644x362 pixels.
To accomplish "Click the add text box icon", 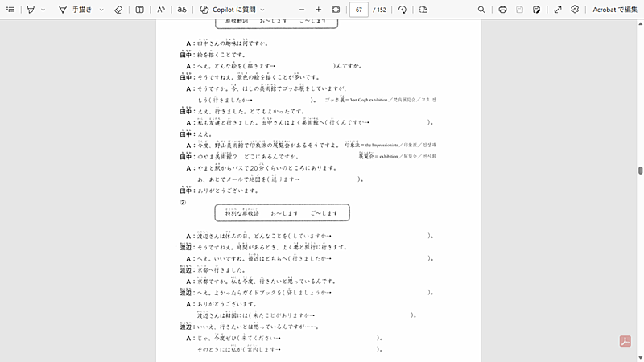I will tap(140, 10).
